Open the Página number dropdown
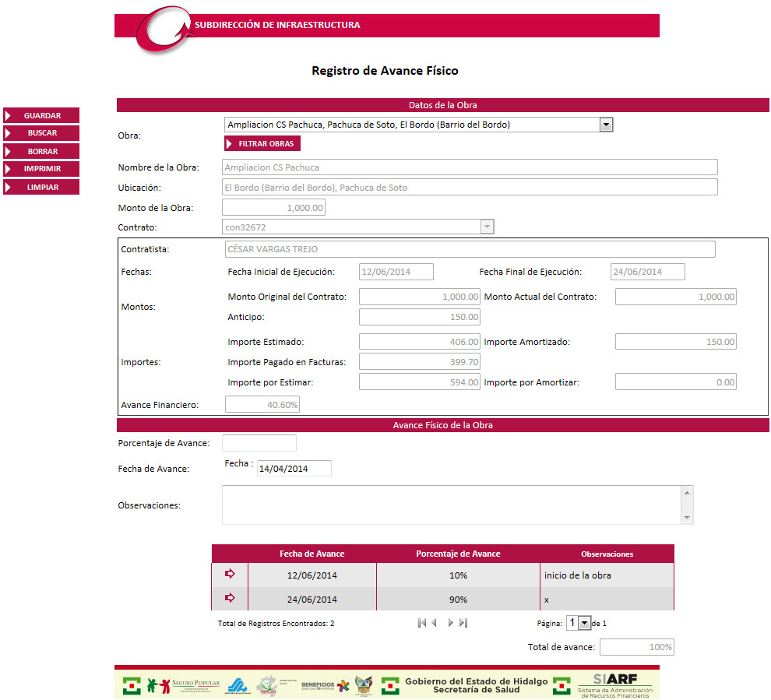Screen dimensions: 771x700 click(584, 623)
